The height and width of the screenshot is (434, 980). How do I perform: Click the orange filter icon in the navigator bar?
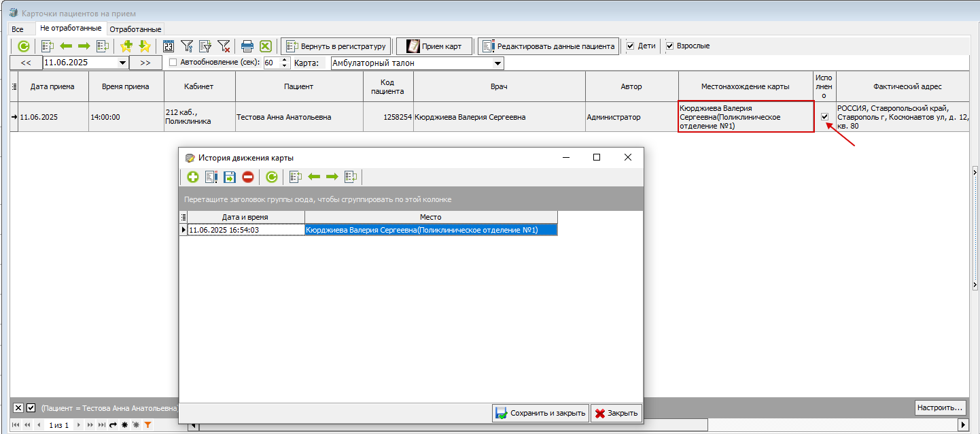point(147,424)
